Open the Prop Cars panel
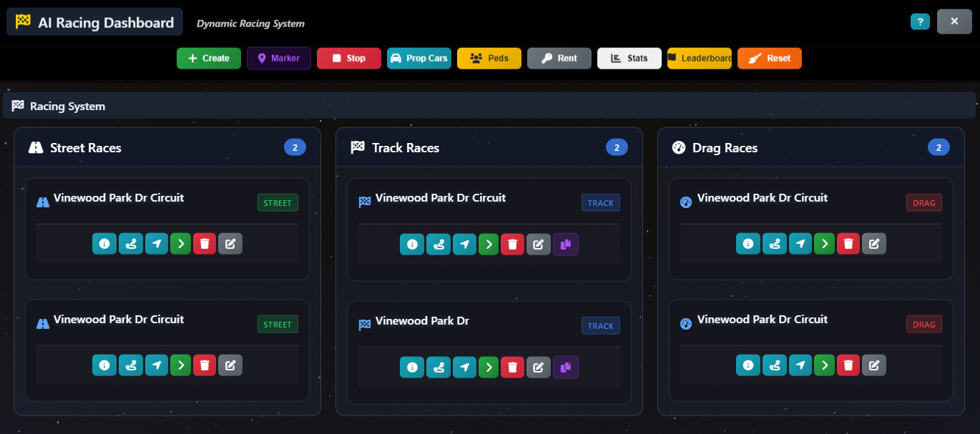Screen dimensions: 980x434 click(418, 58)
